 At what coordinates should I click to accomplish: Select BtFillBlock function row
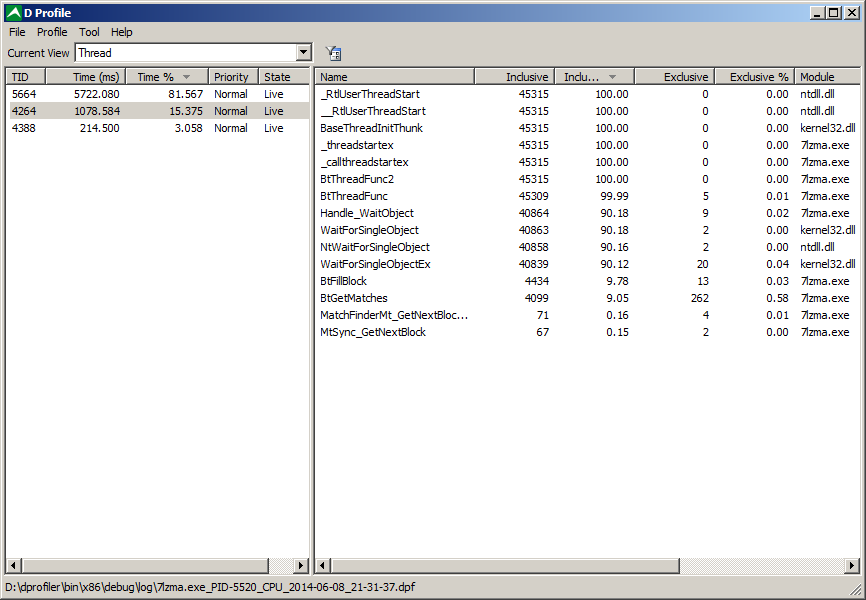coord(588,281)
